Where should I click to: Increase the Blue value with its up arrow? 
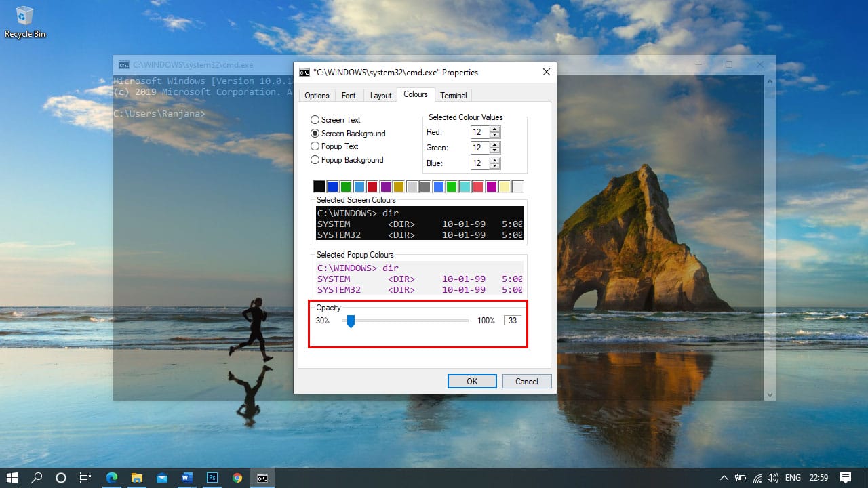pyautogui.click(x=493, y=160)
